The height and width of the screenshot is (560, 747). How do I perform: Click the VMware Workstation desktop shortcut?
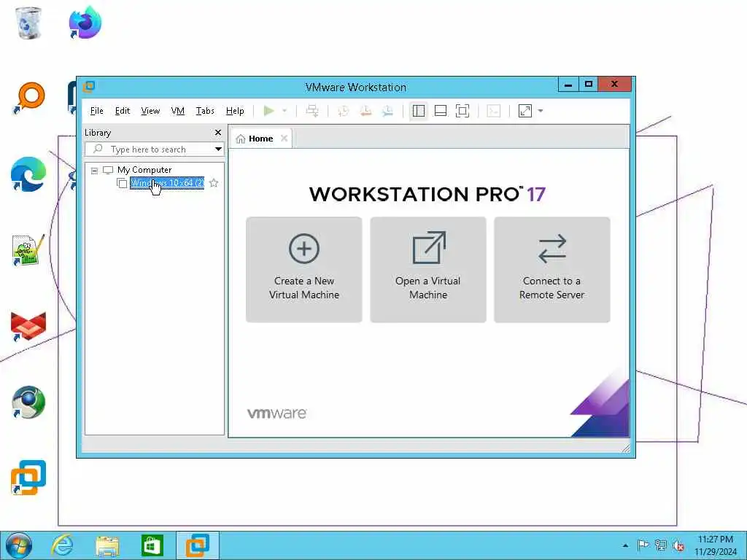pos(28,478)
